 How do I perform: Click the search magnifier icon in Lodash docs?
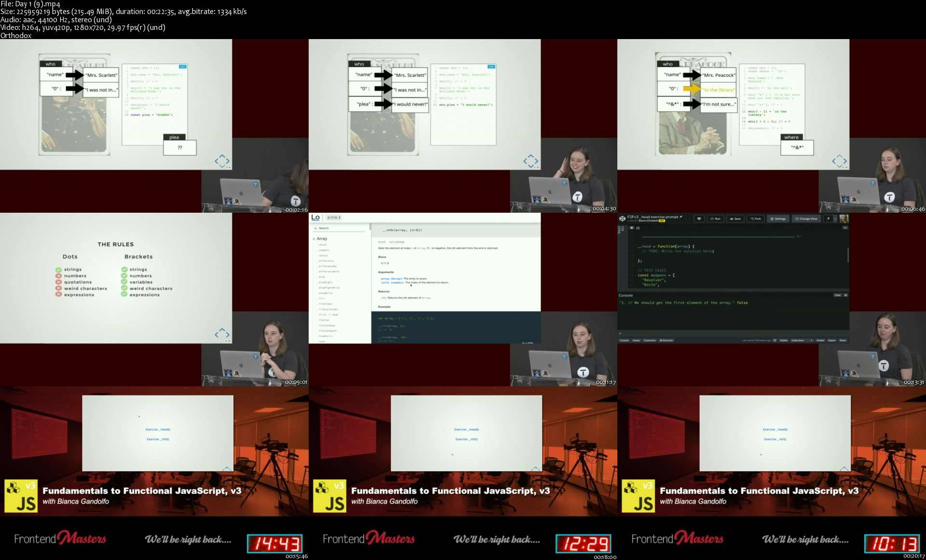point(315,228)
